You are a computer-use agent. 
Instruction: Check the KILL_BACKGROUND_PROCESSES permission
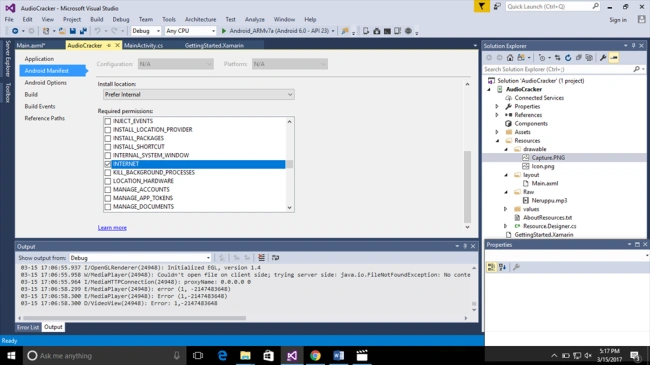[108, 173]
